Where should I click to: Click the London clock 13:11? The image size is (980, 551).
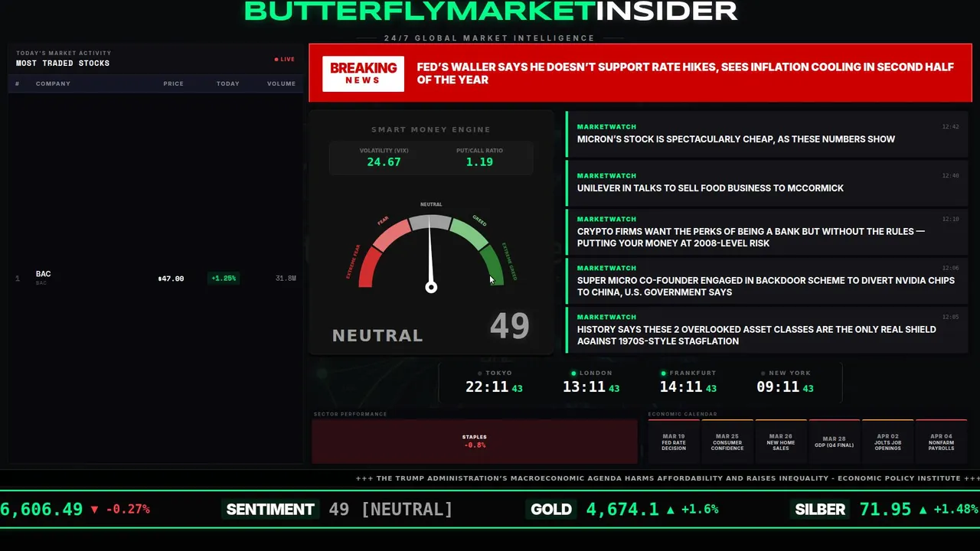click(584, 387)
